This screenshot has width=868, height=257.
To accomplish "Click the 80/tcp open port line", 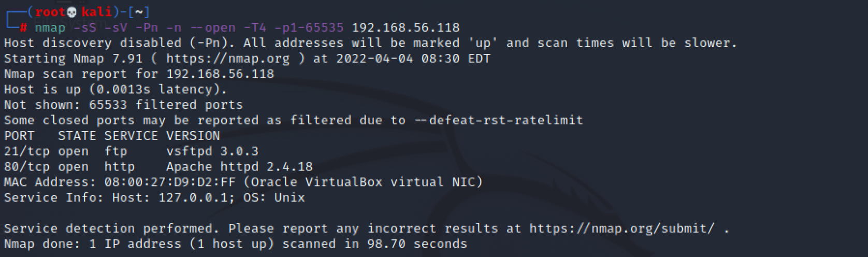I will pos(158,167).
